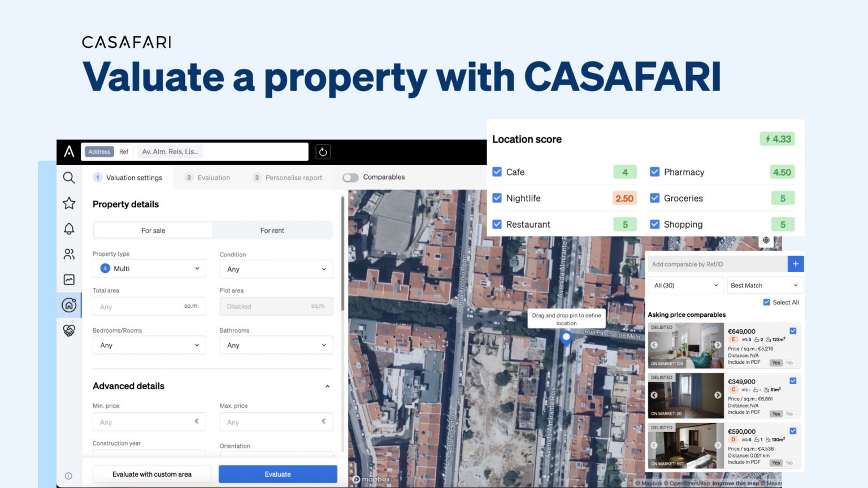
Task: Click the Min. price input field
Action: (x=149, y=421)
